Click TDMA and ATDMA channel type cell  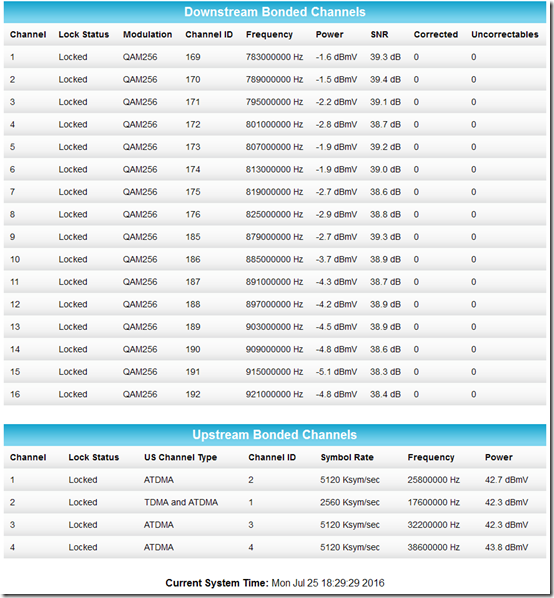[x=181, y=503]
